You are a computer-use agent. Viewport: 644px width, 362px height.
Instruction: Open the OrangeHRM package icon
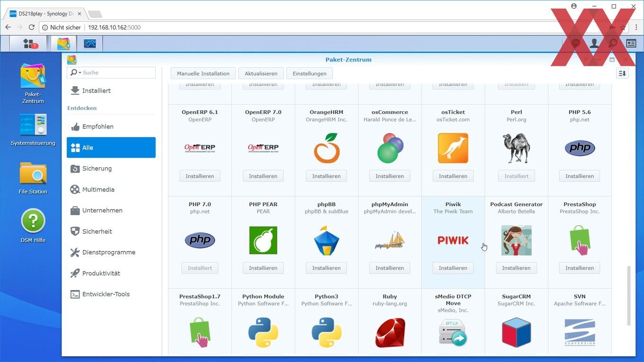pos(326,148)
